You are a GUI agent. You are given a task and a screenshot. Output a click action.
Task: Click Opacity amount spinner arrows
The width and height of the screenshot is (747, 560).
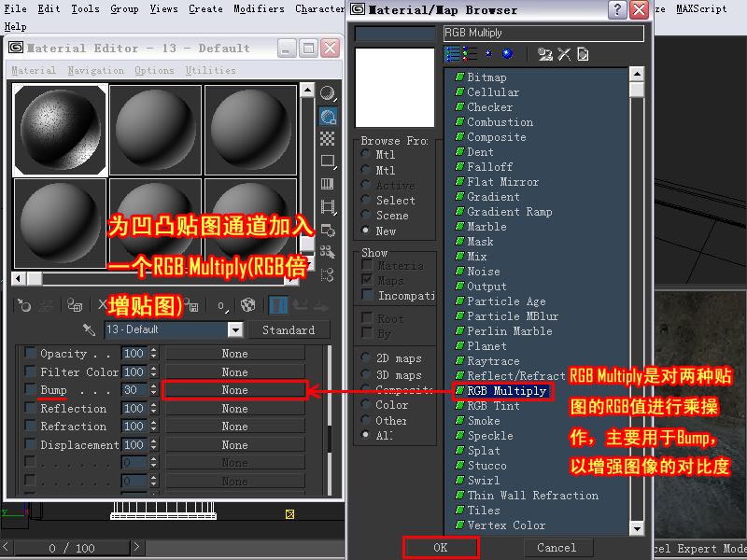click(x=153, y=354)
